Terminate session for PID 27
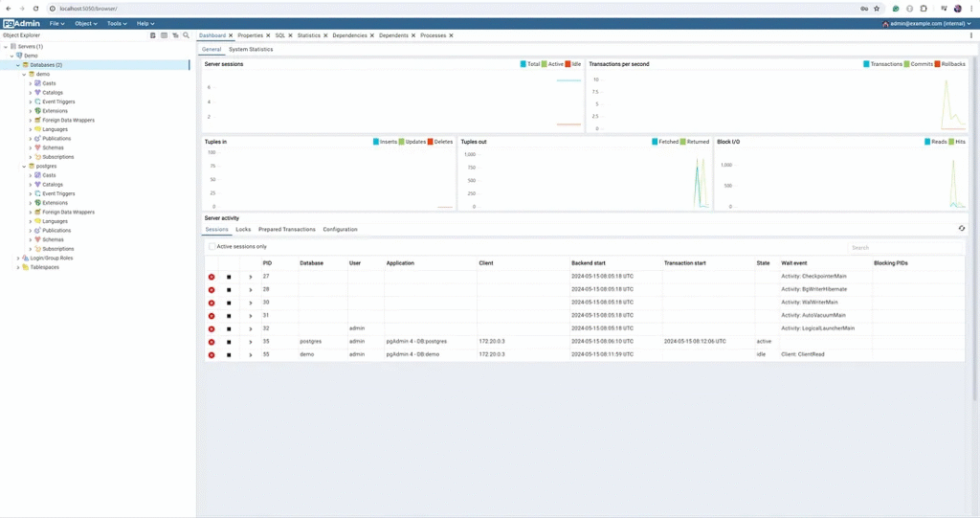This screenshot has height=518, width=980. point(212,277)
